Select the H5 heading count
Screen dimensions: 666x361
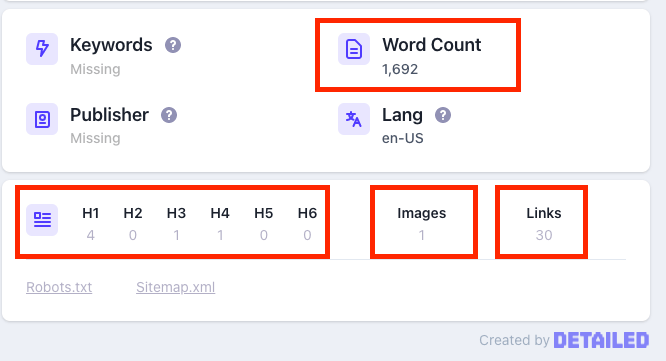click(x=264, y=223)
